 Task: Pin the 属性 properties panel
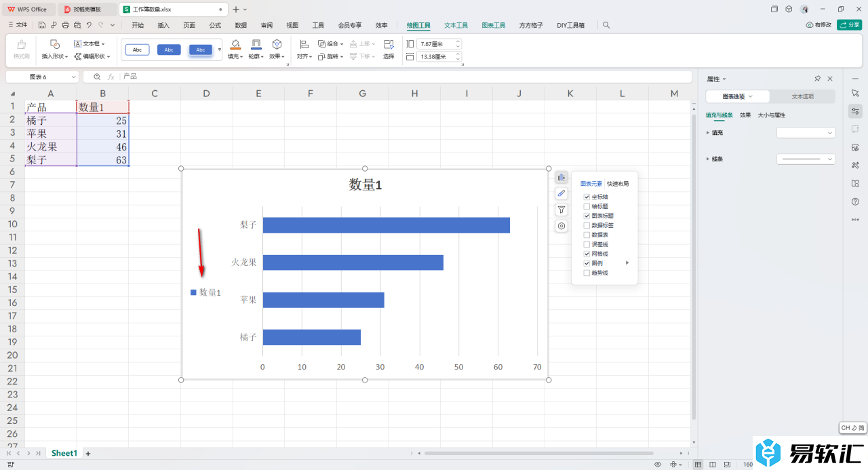click(x=817, y=79)
